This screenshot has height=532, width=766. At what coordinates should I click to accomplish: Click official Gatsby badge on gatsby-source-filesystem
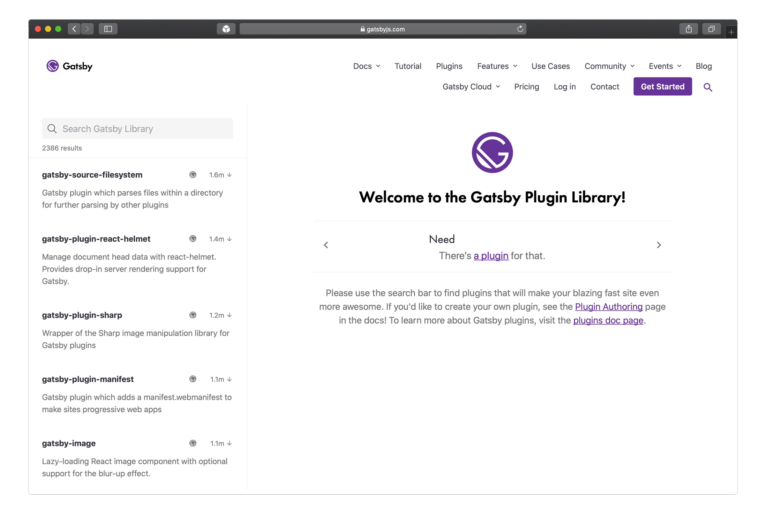coord(193,175)
